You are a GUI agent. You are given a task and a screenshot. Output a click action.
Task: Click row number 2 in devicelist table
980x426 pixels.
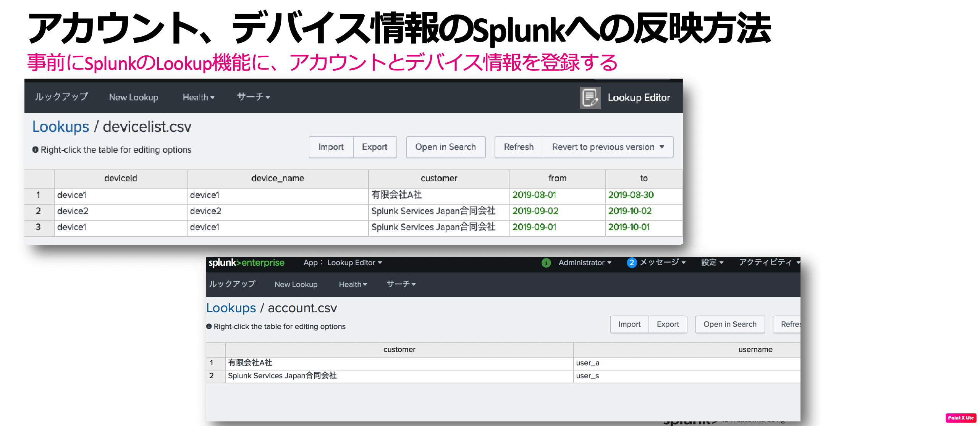click(x=39, y=211)
